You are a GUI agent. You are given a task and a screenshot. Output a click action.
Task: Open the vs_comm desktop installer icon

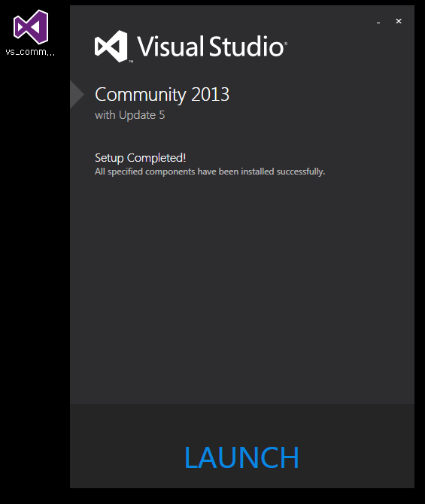tap(31, 32)
